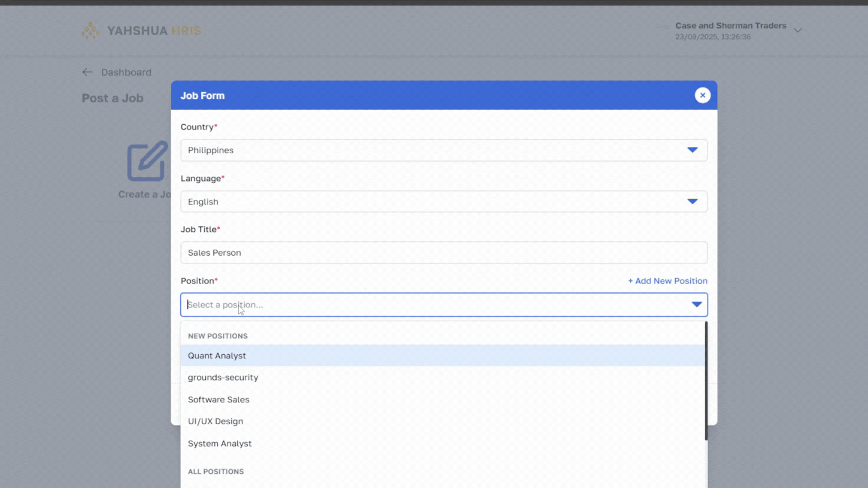Open the Language dropdown arrow

pos(692,202)
